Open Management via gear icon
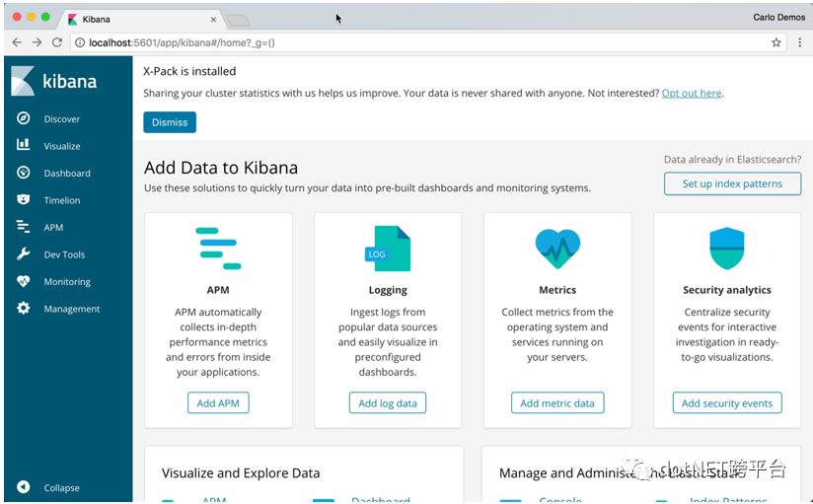813x504 pixels. coord(23,308)
